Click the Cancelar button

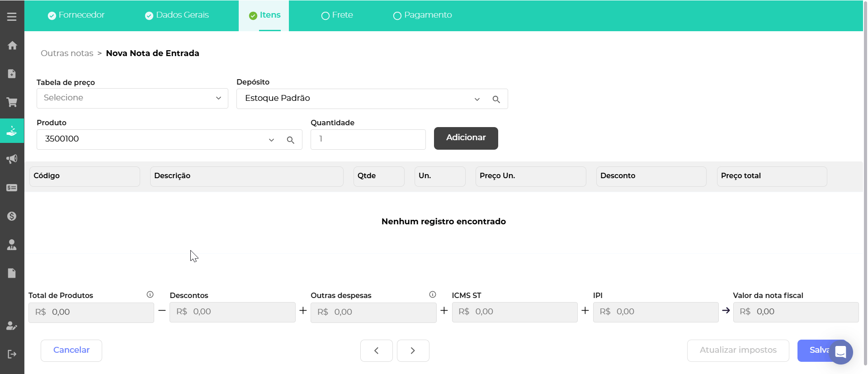[x=71, y=350]
